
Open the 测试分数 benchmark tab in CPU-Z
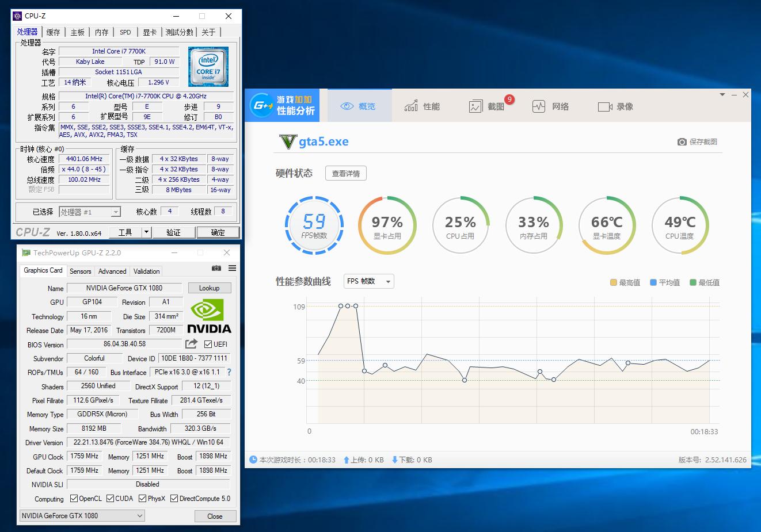click(180, 32)
